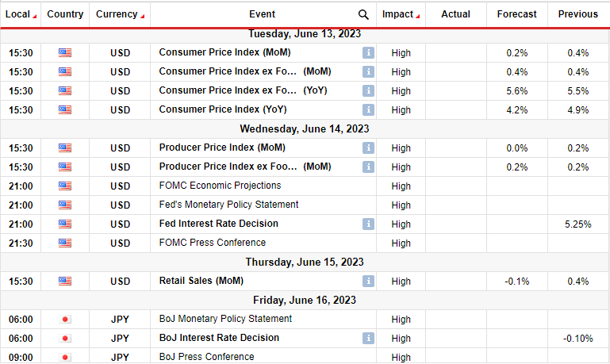610x364 pixels.
Task: Open info icon for Consumer Price Index (MoM)
Action: (x=368, y=52)
